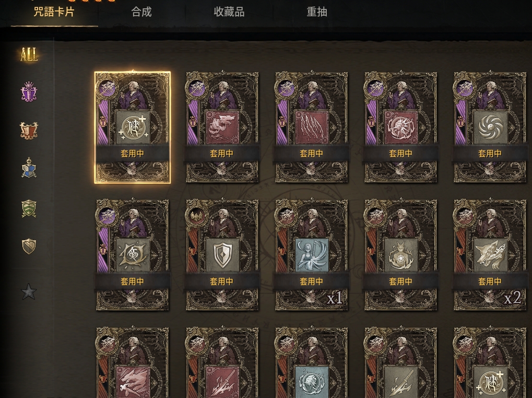Filter cards by blue knight crest
The height and width of the screenshot is (398, 532).
tap(29, 168)
